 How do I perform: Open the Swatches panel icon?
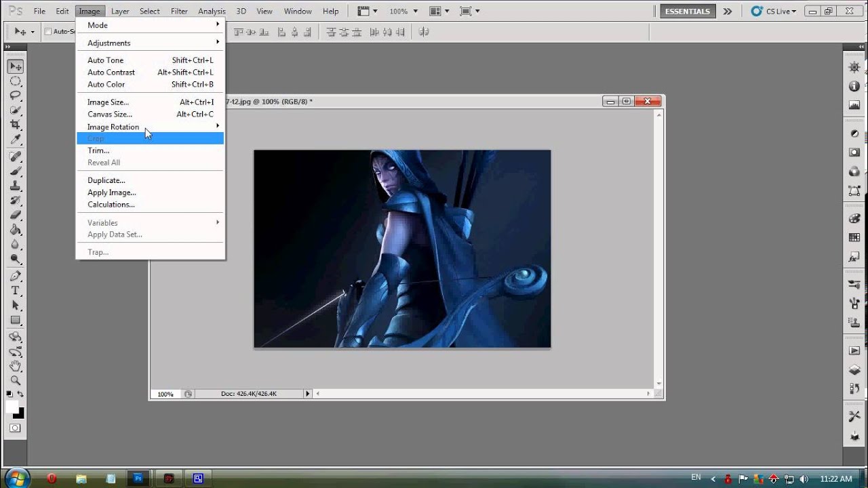point(854,238)
